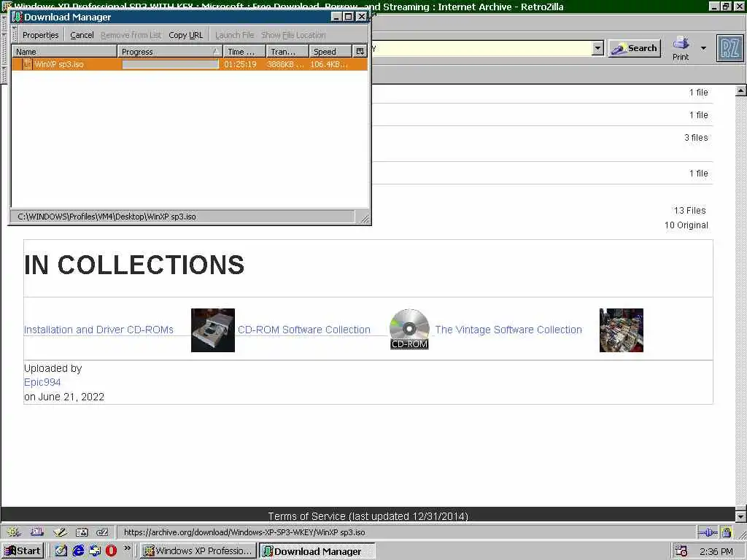Click the Print printer icon in RetroZilla
747x560 pixels.
[x=681, y=43]
